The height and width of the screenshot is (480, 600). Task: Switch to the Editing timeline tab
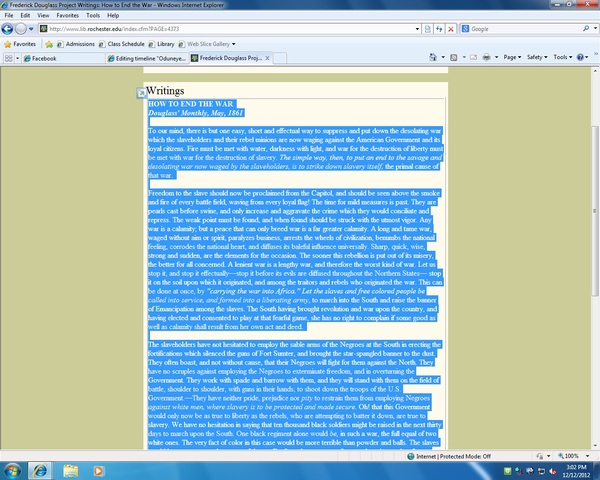(147, 58)
